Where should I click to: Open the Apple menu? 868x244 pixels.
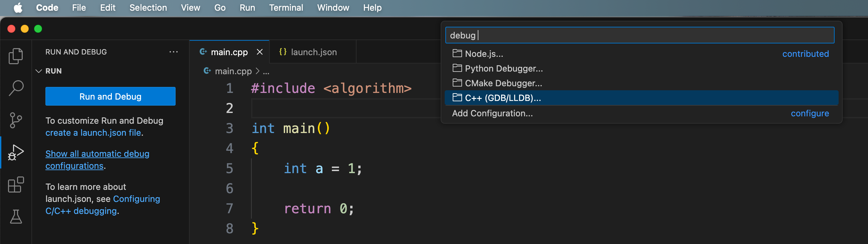[x=18, y=7]
